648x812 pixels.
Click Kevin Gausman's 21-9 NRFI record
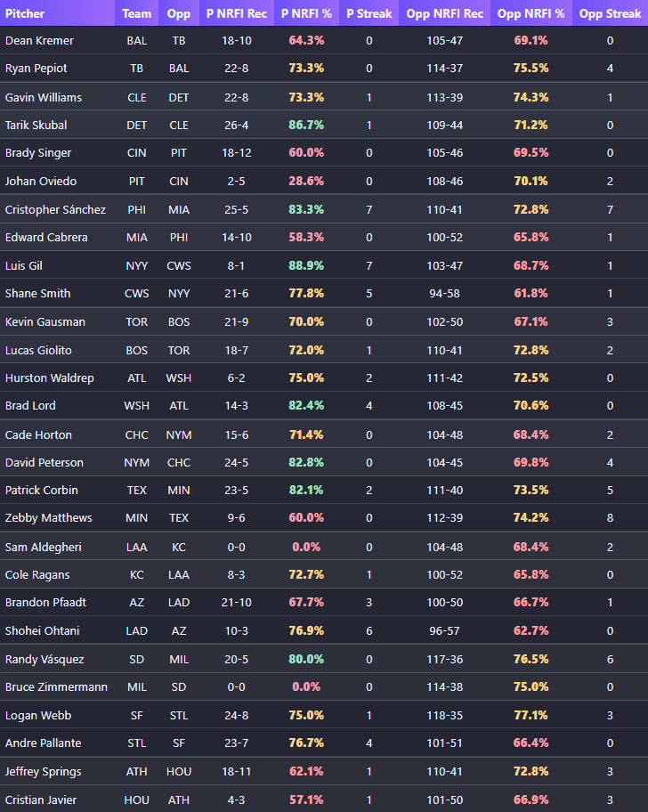point(237,321)
